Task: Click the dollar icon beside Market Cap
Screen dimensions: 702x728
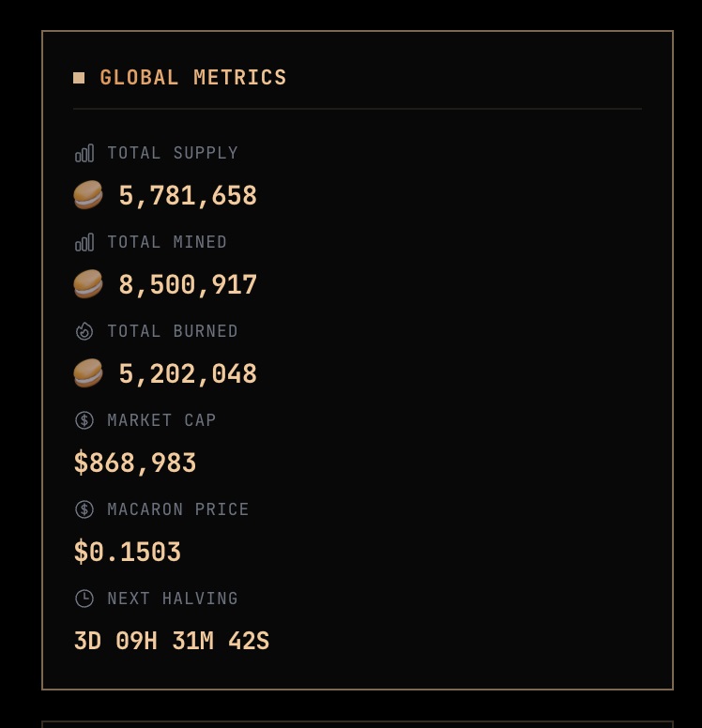Action: tap(84, 420)
